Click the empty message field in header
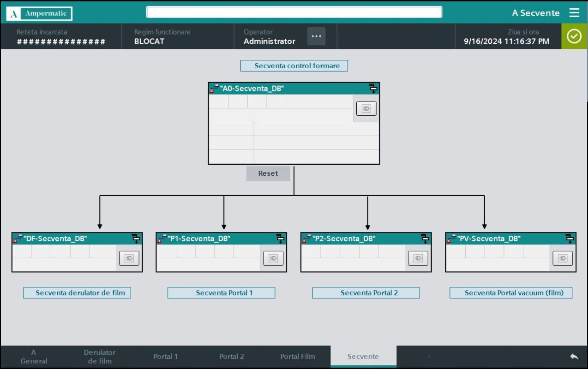Image resolution: width=588 pixels, height=369 pixels. point(294,12)
